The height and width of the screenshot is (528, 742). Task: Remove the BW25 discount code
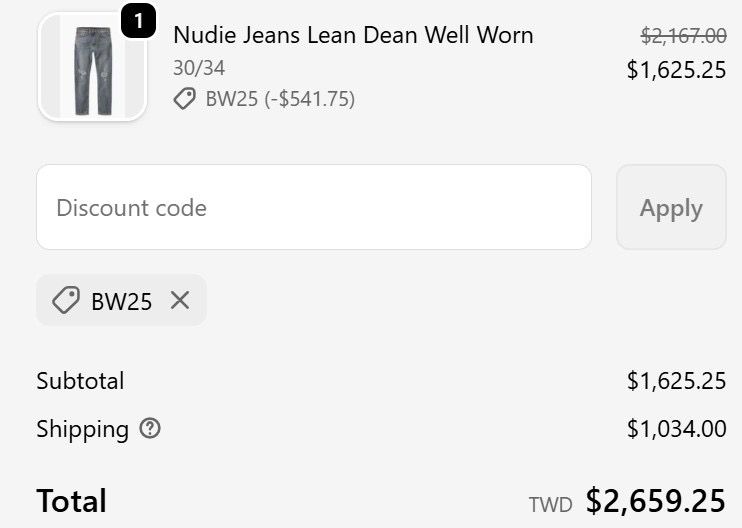(x=180, y=300)
